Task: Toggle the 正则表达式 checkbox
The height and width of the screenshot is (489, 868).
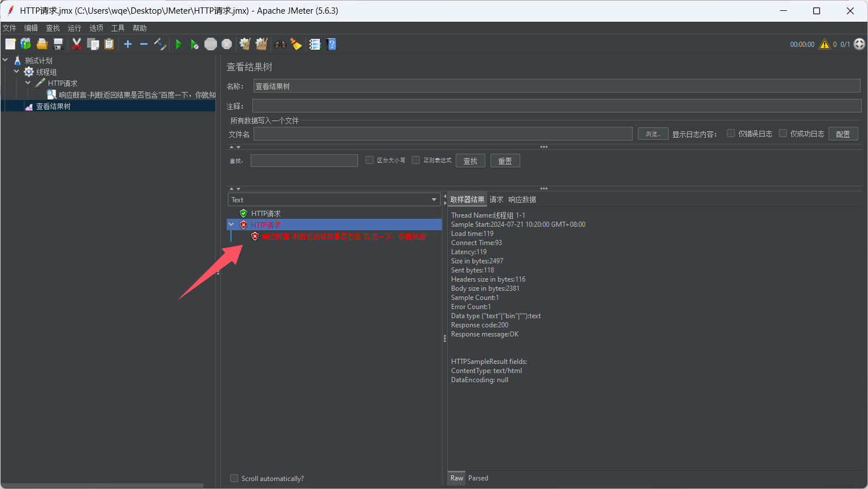Action: [x=416, y=160]
